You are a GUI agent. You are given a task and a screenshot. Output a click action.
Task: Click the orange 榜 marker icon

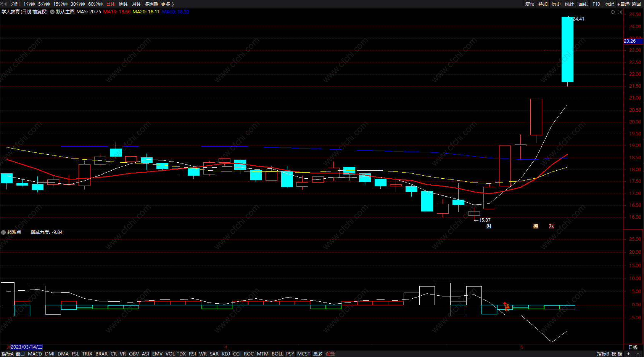pos(536,226)
